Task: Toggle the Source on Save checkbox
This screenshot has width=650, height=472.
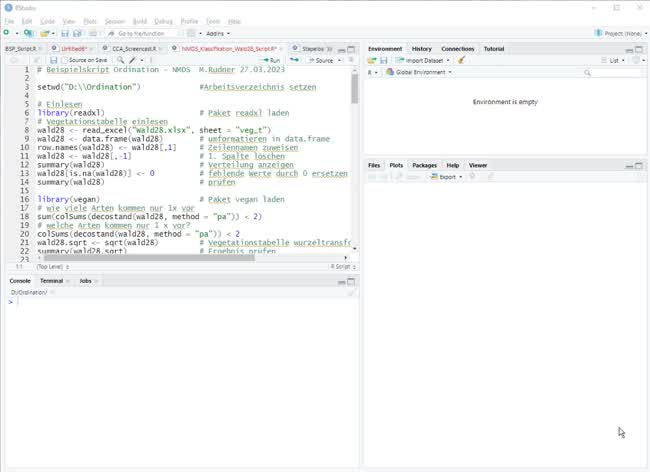Action: click(64, 61)
